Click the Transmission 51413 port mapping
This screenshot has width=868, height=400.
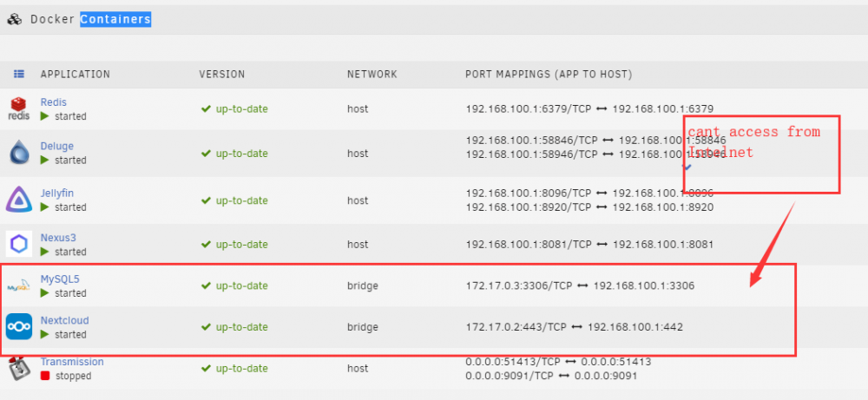pyautogui.click(x=558, y=362)
